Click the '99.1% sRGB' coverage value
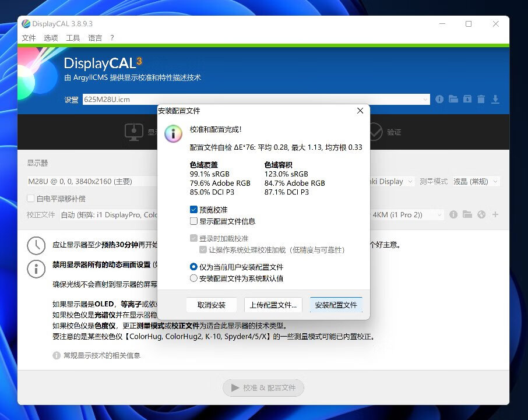The image size is (528, 420). click(x=209, y=174)
